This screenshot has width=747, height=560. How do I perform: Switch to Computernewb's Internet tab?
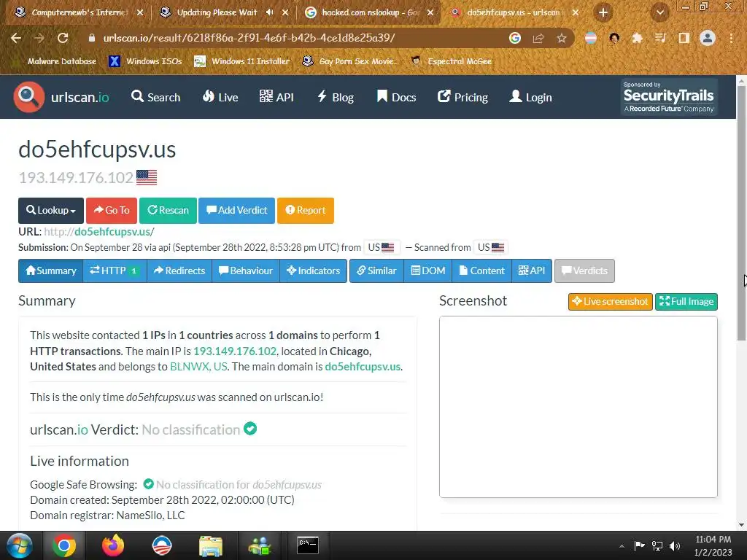coord(79,12)
